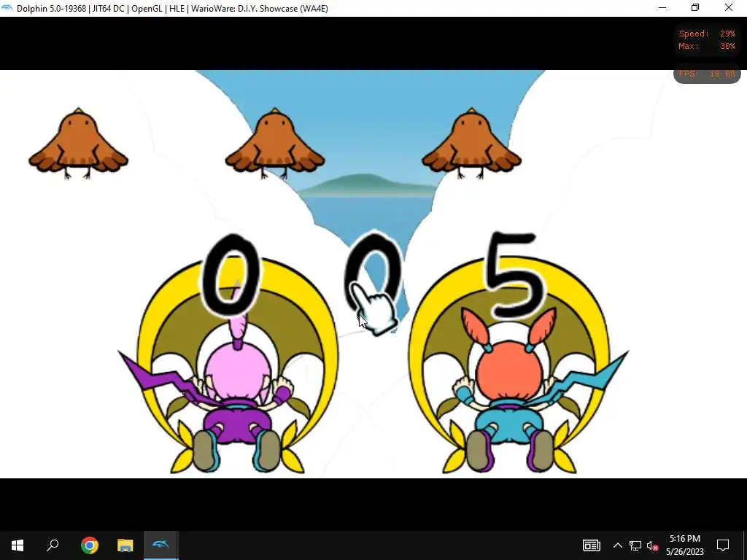The width and height of the screenshot is (747, 560).
Task: Click the Dolphin icon in the title bar
Action: point(7,8)
